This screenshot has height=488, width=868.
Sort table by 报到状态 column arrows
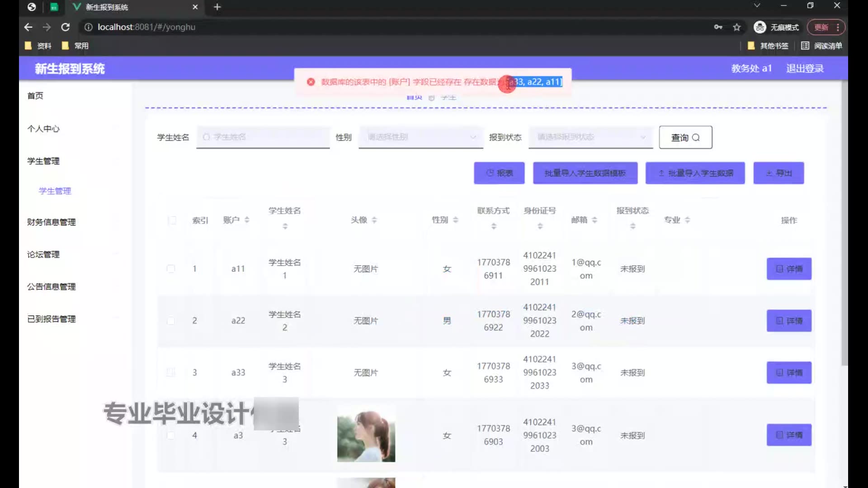[x=633, y=226]
